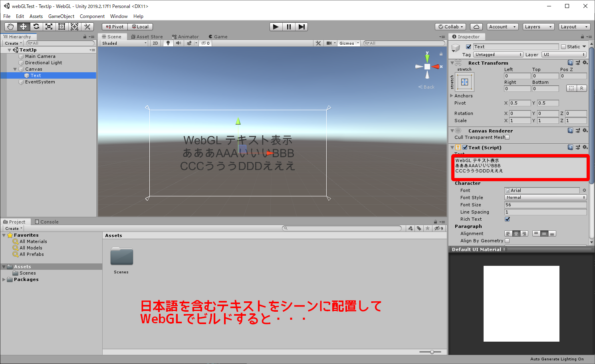Toggle 2D scene view mode
Screen dimensions: 595x364
click(x=155, y=43)
